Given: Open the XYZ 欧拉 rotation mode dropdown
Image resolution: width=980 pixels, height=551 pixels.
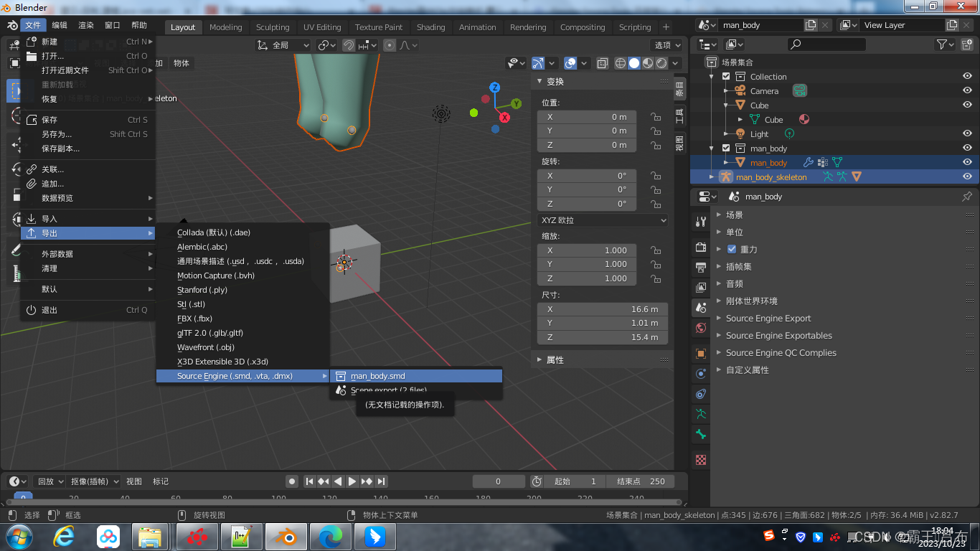Looking at the screenshot, I should click(x=603, y=220).
